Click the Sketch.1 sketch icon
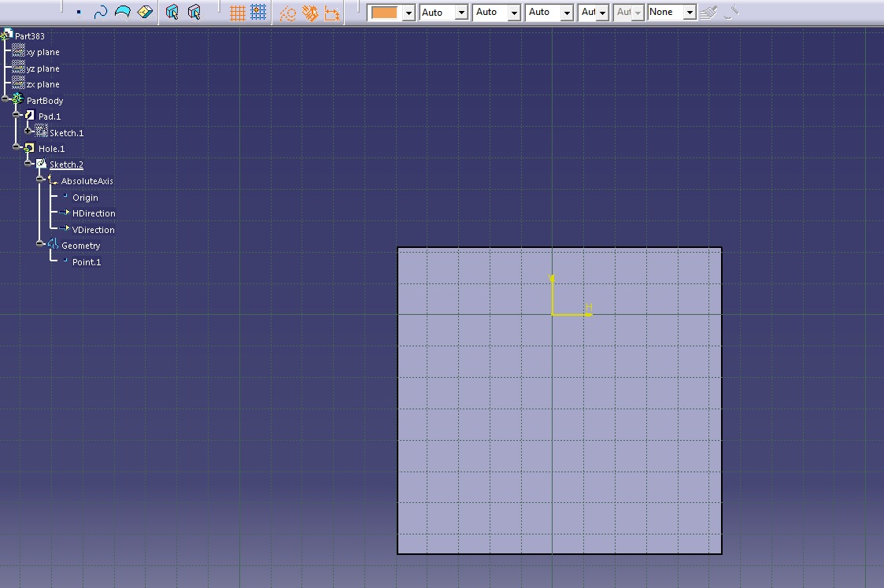 pyautogui.click(x=41, y=131)
